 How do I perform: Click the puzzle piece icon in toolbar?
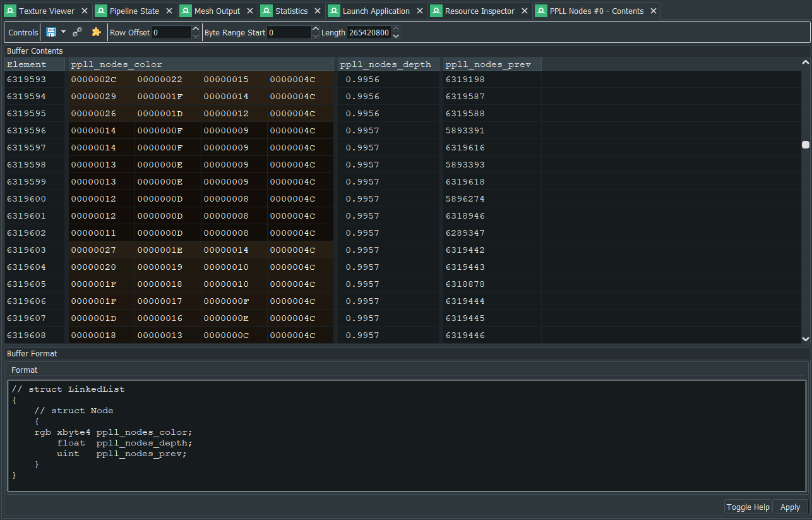(96, 32)
